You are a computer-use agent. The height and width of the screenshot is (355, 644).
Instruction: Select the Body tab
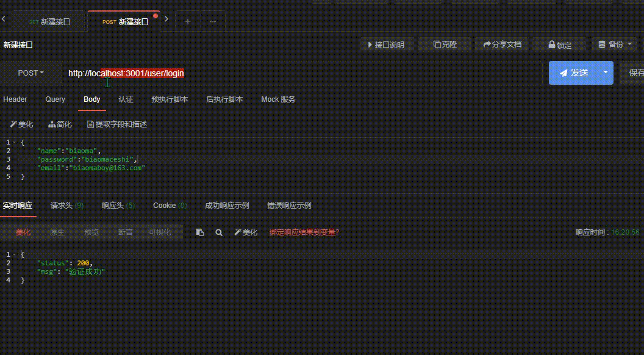pyautogui.click(x=92, y=99)
